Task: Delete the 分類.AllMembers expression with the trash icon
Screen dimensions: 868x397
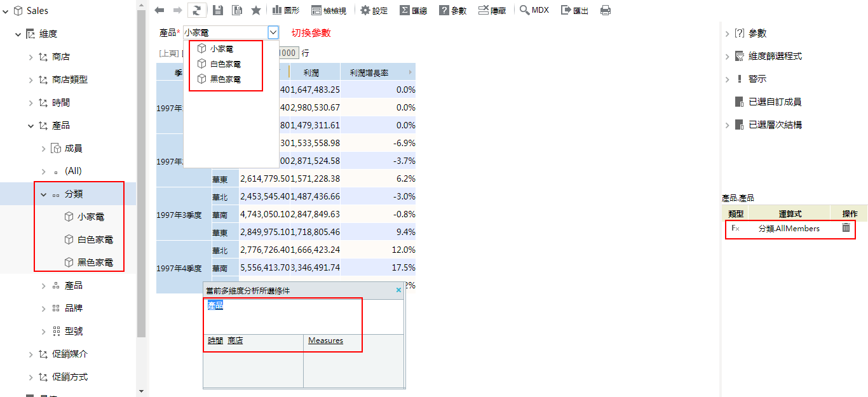Action: (x=846, y=228)
